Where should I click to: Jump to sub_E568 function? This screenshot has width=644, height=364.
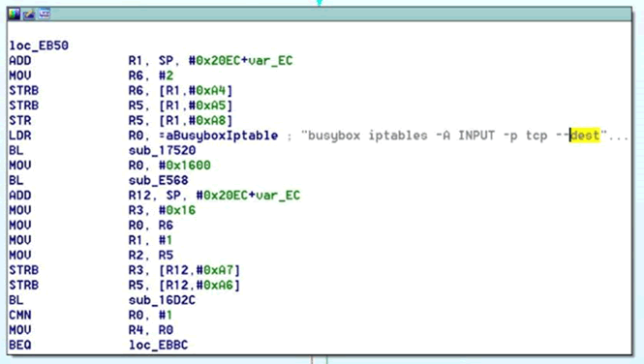(159, 181)
